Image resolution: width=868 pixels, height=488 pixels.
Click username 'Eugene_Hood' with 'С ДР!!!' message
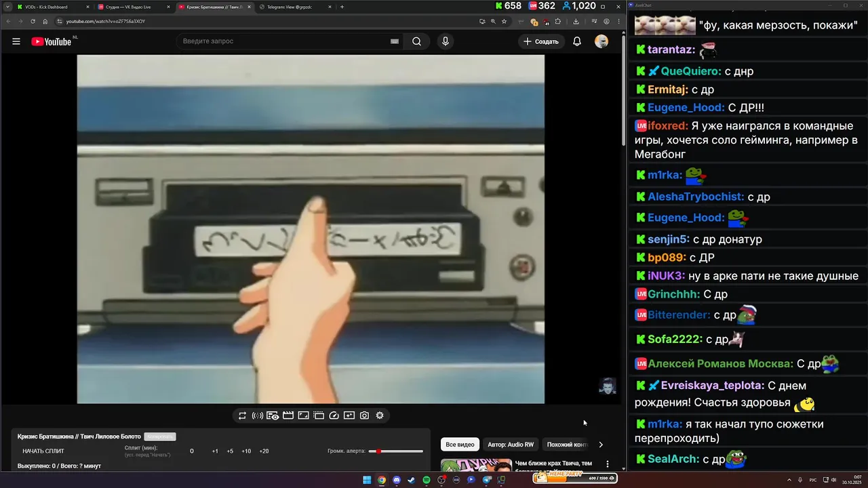[686, 107]
